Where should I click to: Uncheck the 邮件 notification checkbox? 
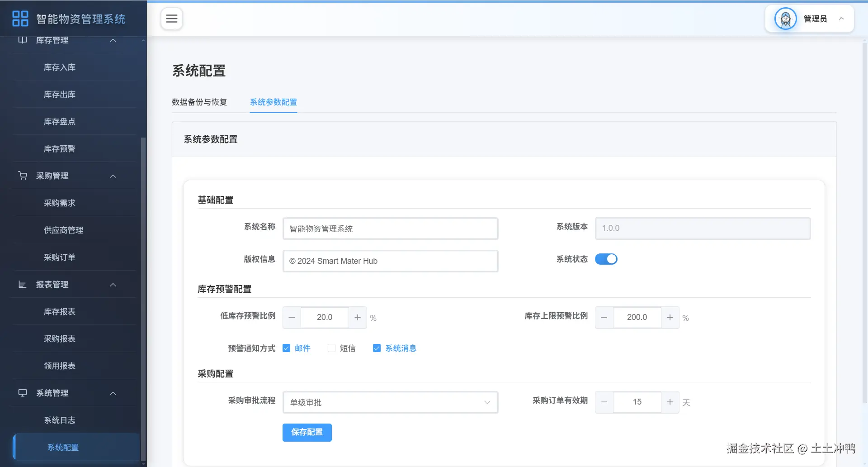(286, 348)
